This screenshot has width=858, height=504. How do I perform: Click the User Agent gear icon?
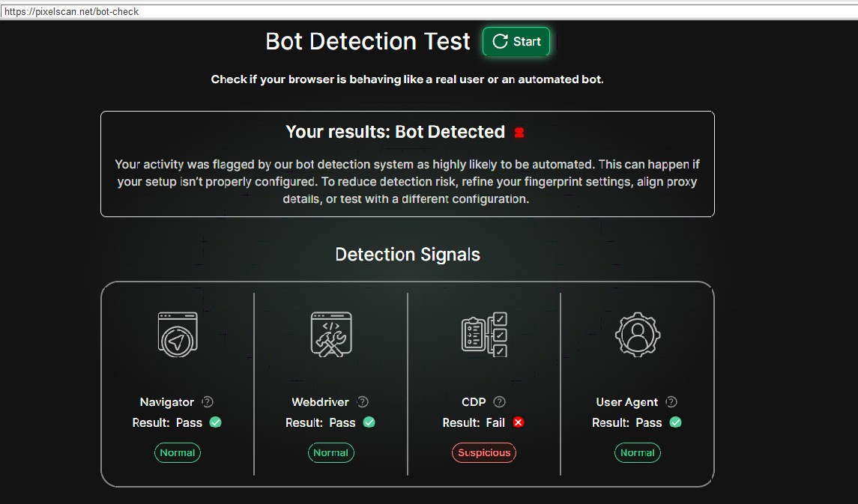pos(638,334)
